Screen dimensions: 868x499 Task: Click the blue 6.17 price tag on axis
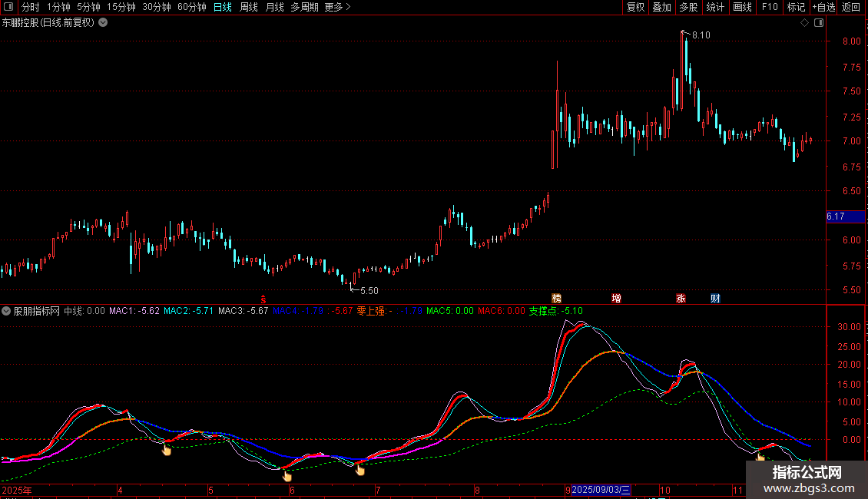(845, 217)
